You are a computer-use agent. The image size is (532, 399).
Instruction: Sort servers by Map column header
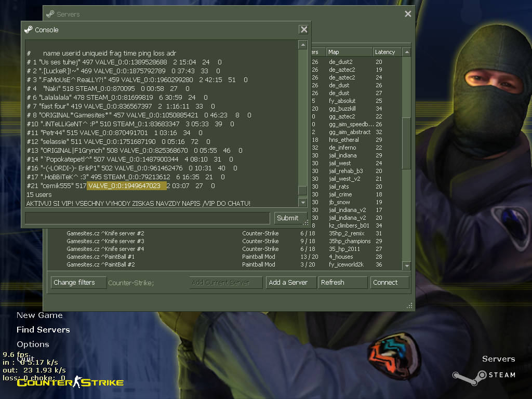point(349,52)
